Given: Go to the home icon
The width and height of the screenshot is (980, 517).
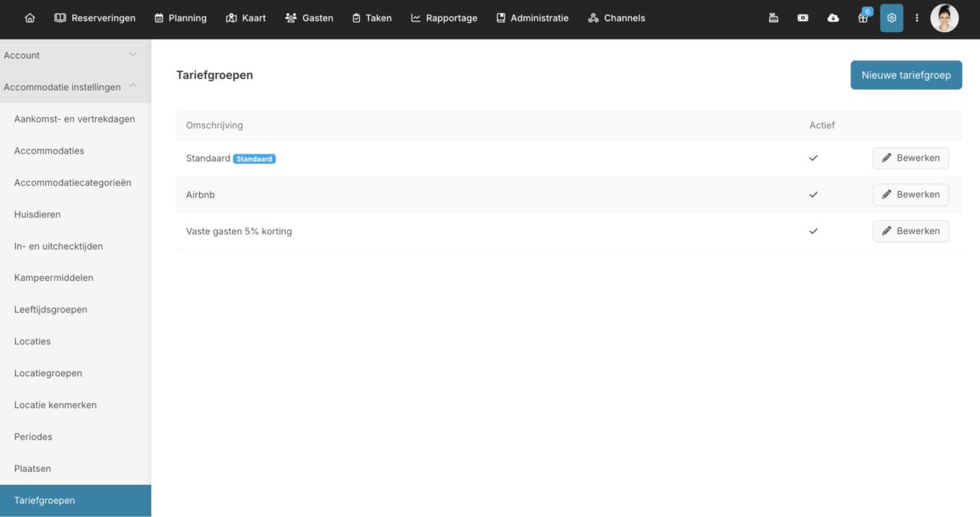Looking at the screenshot, I should pos(29,18).
